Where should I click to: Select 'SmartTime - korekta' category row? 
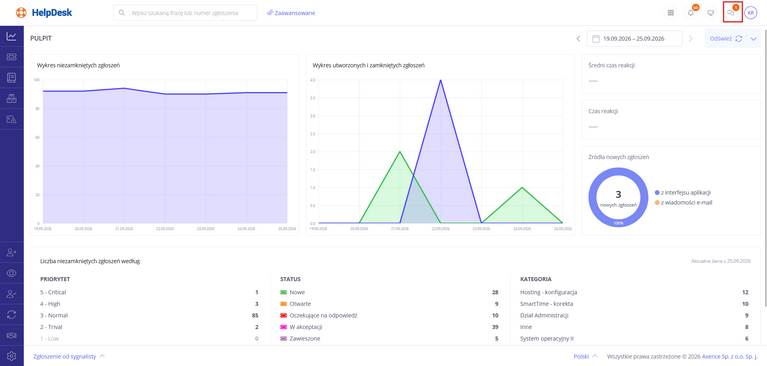634,304
